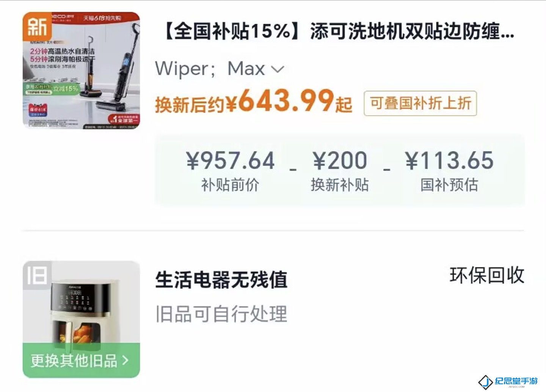This screenshot has height=392, width=546.
Task: Tap the orange 新 badge on product image
Action: (x=38, y=27)
